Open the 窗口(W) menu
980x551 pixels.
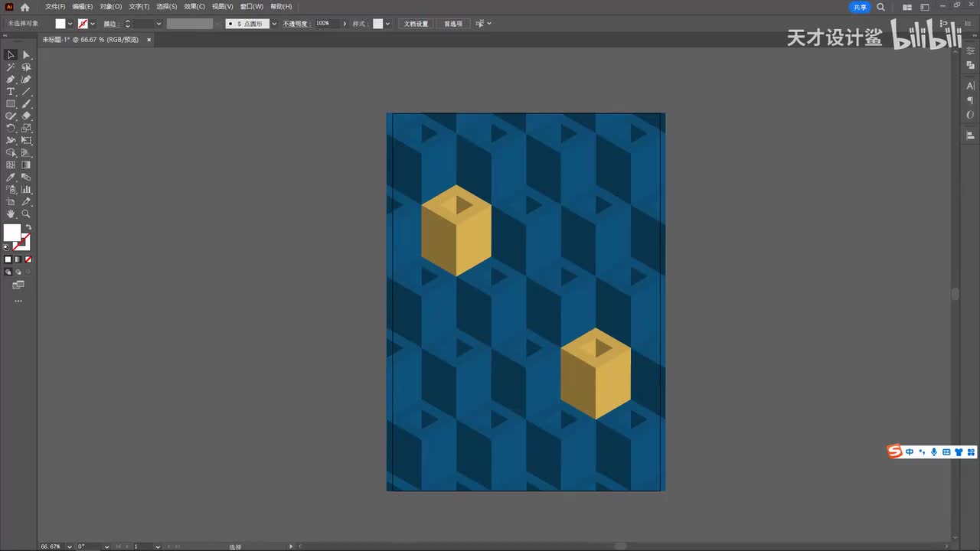pyautogui.click(x=252, y=7)
